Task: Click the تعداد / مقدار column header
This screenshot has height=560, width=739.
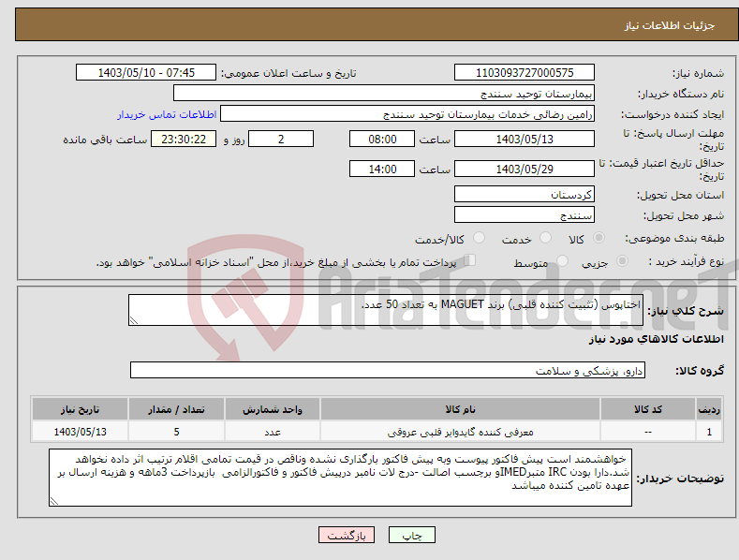Action: (x=176, y=409)
